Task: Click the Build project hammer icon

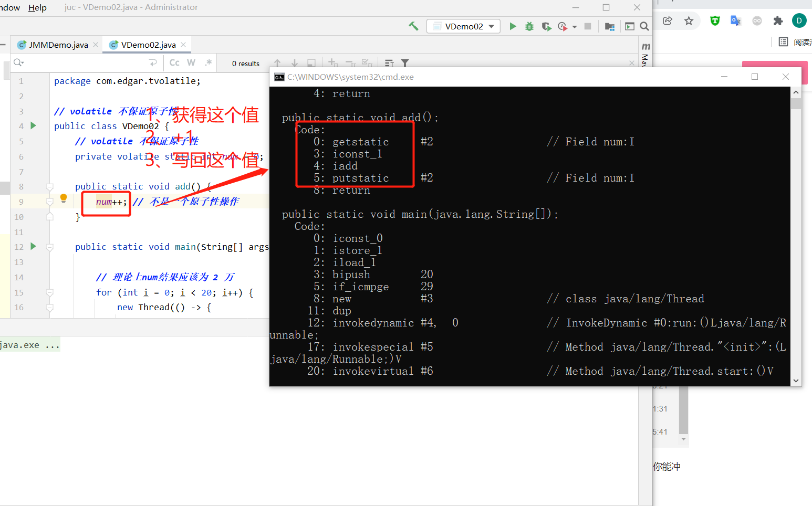Action: click(414, 26)
